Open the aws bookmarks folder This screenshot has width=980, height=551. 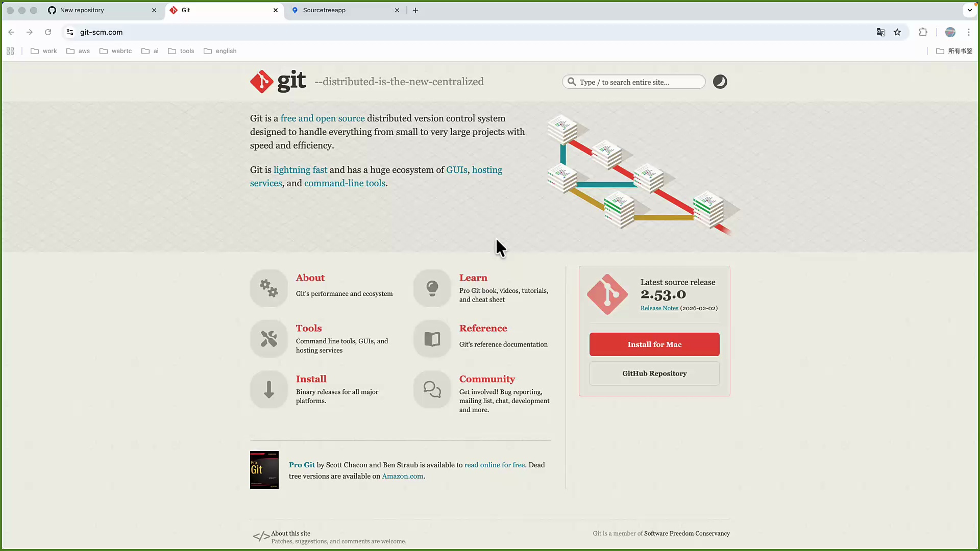coord(78,51)
